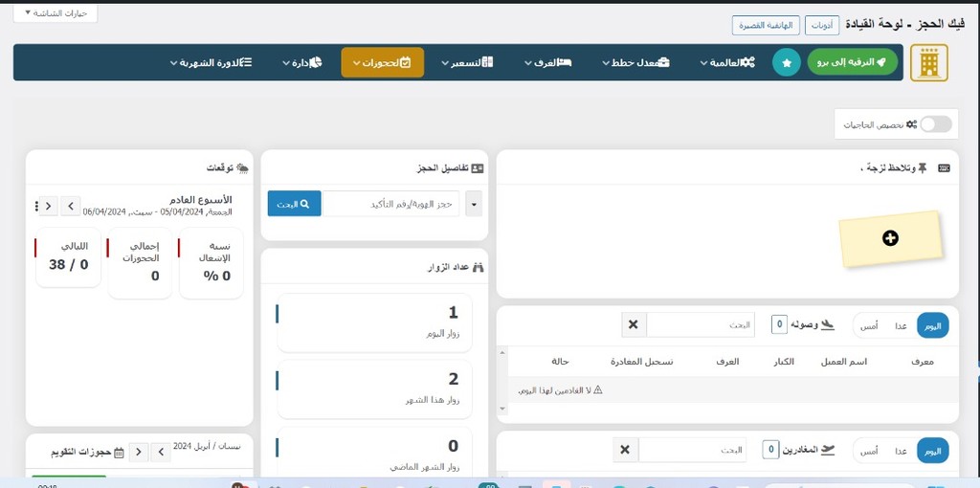This screenshot has width=980, height=488.
Task: Open the العالمية menu
Action: pyautogui.click(x=727, y=62)
